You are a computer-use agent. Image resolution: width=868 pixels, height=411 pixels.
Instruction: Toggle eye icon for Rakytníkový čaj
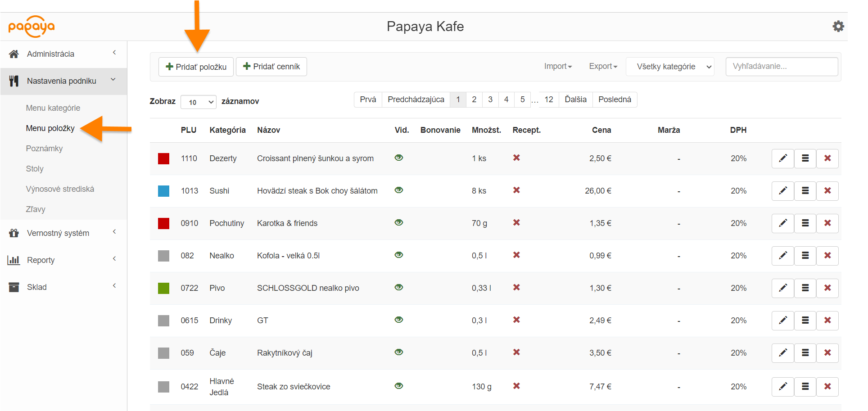coord(398,352)
